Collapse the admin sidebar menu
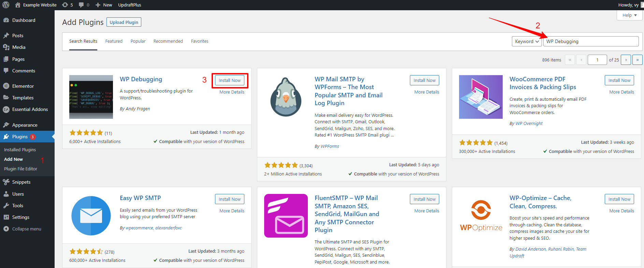This screenshot has width=644, height=268. (27, 229)
